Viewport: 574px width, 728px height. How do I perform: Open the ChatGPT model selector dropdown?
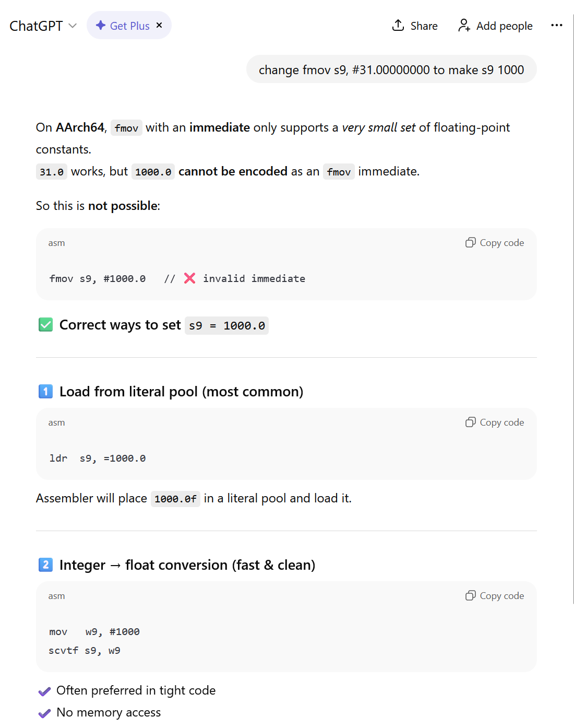(x=43, y=26)
